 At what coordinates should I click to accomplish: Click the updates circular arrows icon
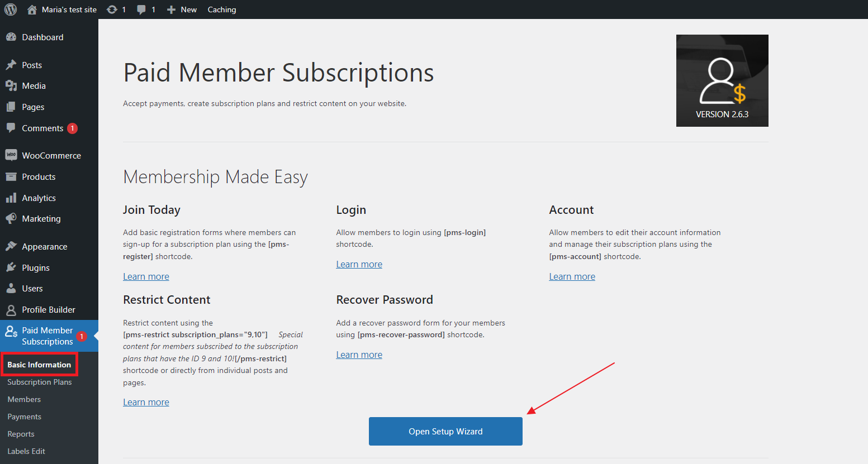click(112, 9)
